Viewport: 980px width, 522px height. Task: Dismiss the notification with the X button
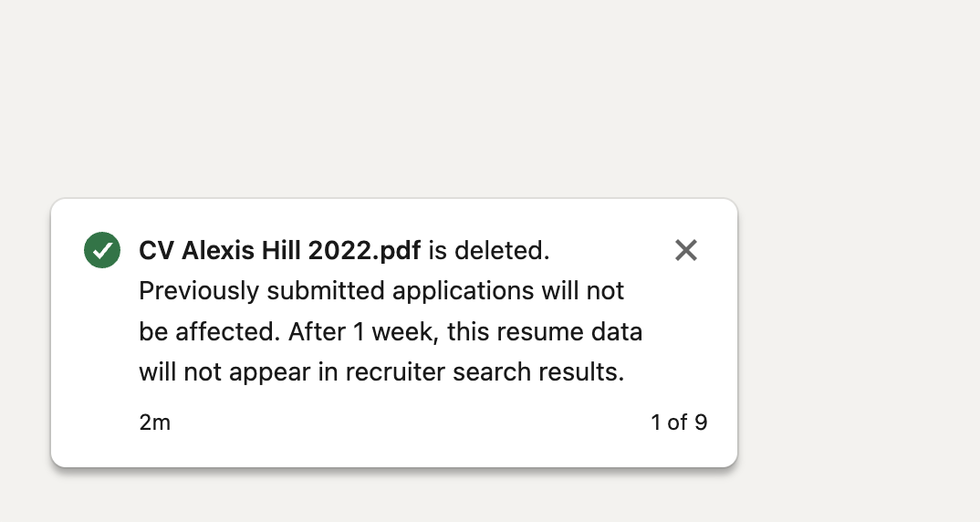point(686,250)
